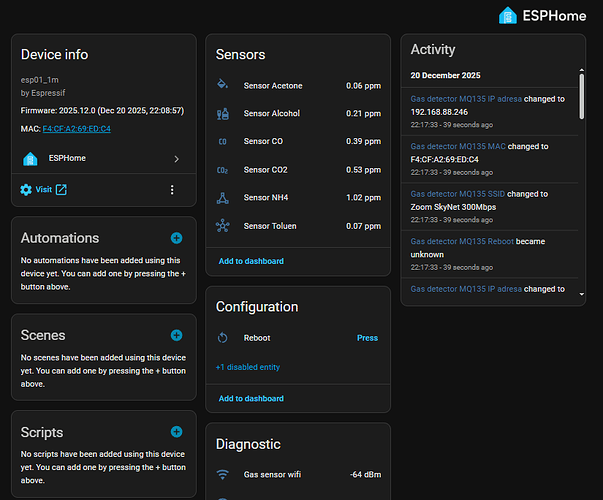Click the MAC address F4:CF:A2:69:ED:C4 link
This screenshot has width=603, height=500.
click(76, 129)
